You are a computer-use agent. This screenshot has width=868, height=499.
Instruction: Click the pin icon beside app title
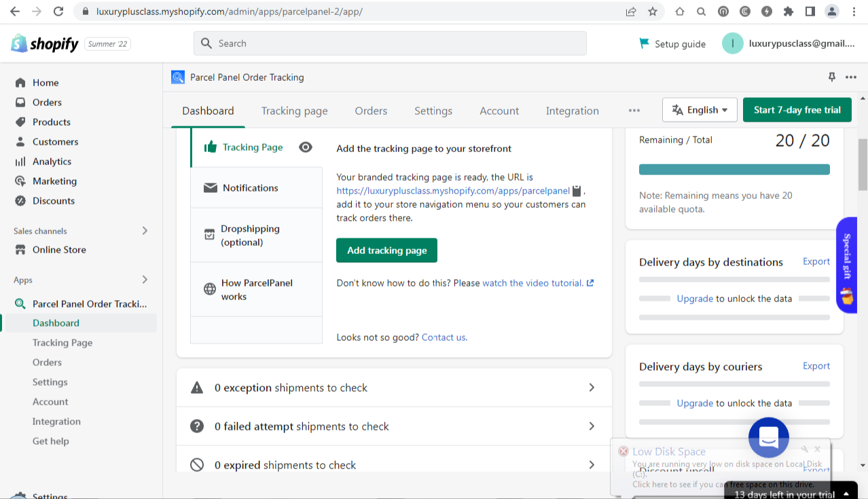[x=831, y=77]
